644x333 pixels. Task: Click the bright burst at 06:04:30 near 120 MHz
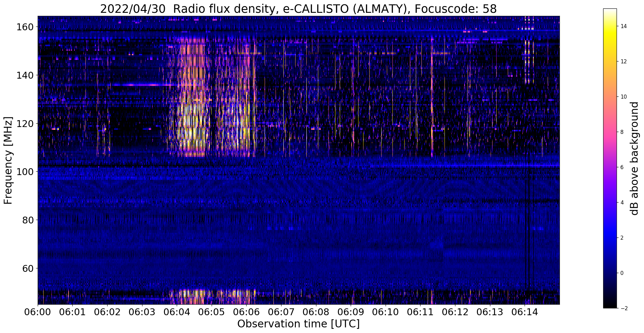[192, 123]
